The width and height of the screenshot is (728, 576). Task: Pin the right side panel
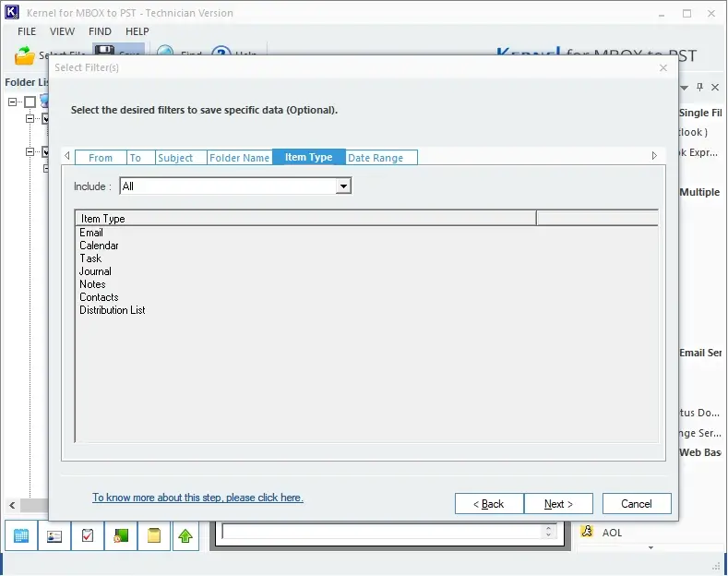699,87
